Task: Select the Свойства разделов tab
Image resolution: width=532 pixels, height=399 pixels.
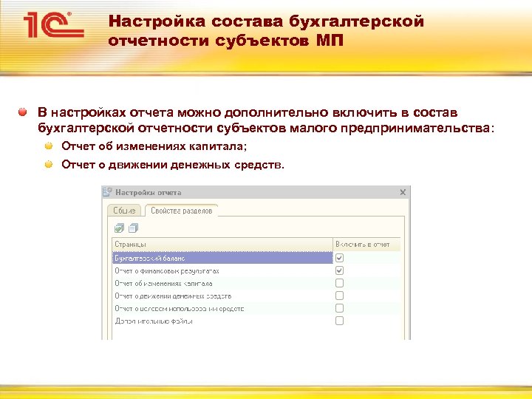Action: (182, 211)
